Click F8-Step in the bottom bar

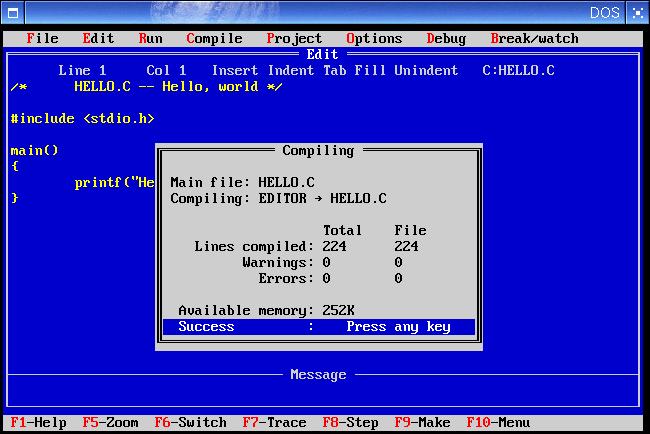(350, 422)
